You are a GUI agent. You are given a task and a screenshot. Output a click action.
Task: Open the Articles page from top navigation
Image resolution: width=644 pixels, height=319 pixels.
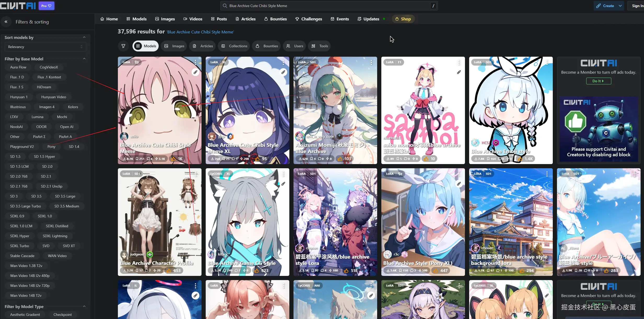point(245,19)
